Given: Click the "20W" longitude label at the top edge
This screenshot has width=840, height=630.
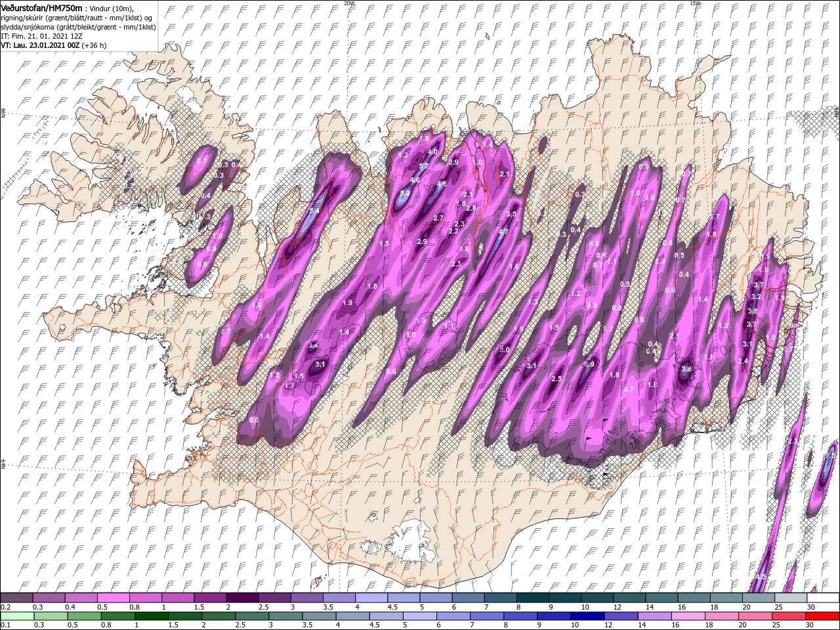Looking at the screenshot, I should [x=349, y=3].
